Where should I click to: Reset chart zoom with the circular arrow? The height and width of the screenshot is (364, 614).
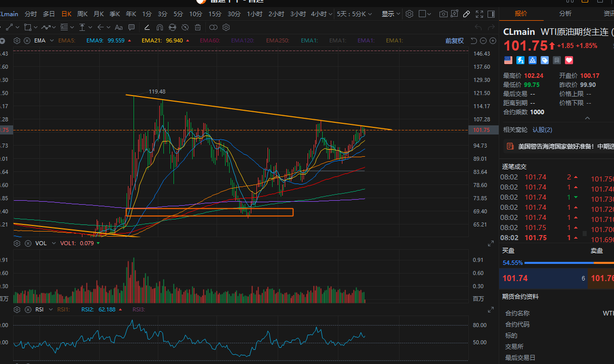pos(474,40)
